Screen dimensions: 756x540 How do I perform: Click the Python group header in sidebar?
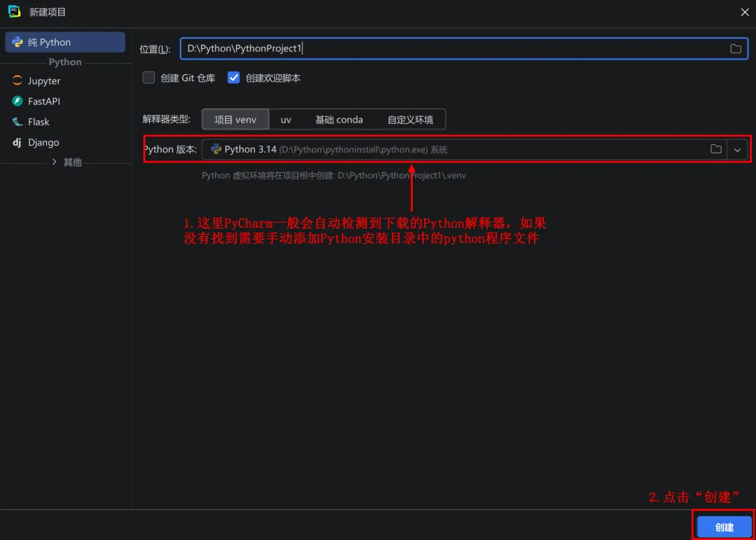[x=65, y=62]
